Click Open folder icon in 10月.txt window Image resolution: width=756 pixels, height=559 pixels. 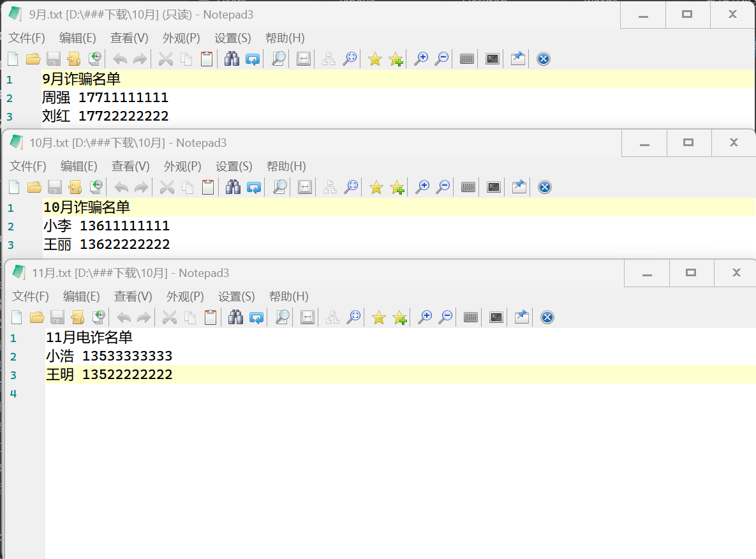point(34,187)
